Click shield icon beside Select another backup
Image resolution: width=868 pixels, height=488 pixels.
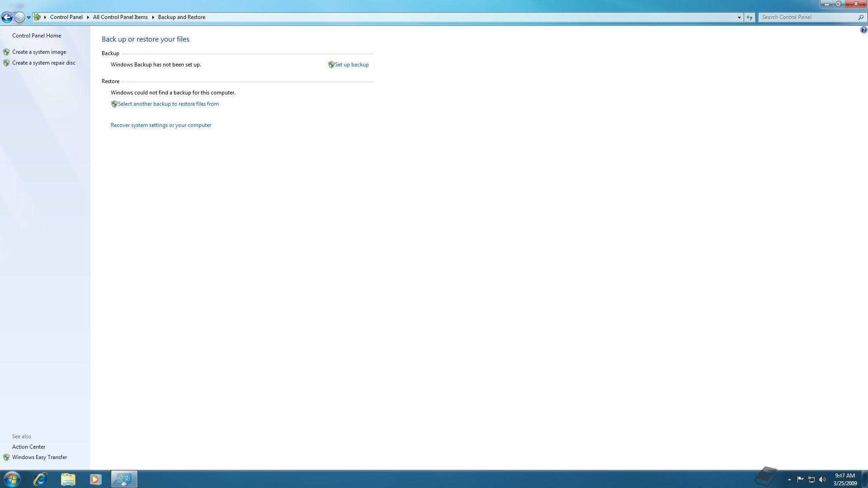(114, 104)
